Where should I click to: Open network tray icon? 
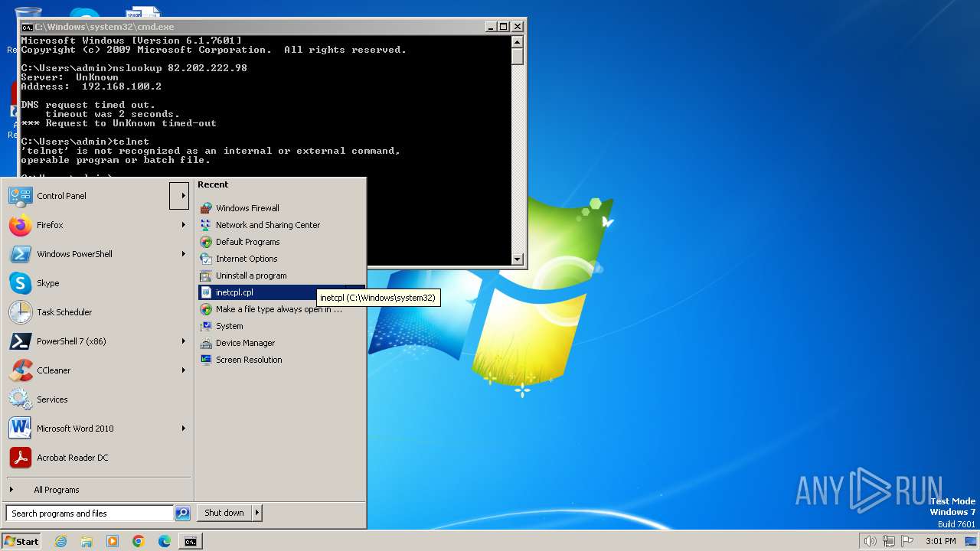(889, 541)
